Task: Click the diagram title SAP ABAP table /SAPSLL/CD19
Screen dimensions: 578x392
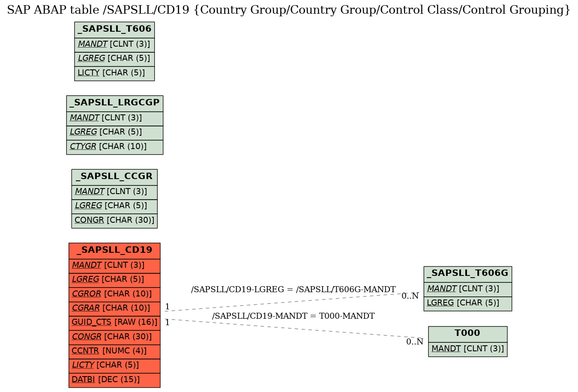Action: 289,10
